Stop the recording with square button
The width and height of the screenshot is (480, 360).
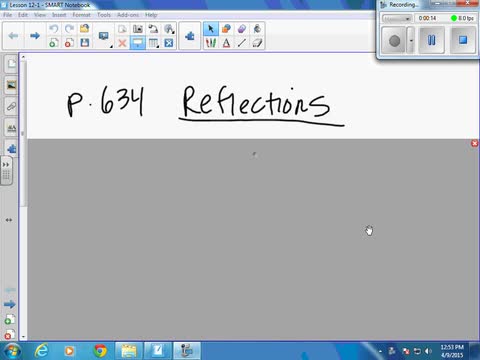point(463,40)
